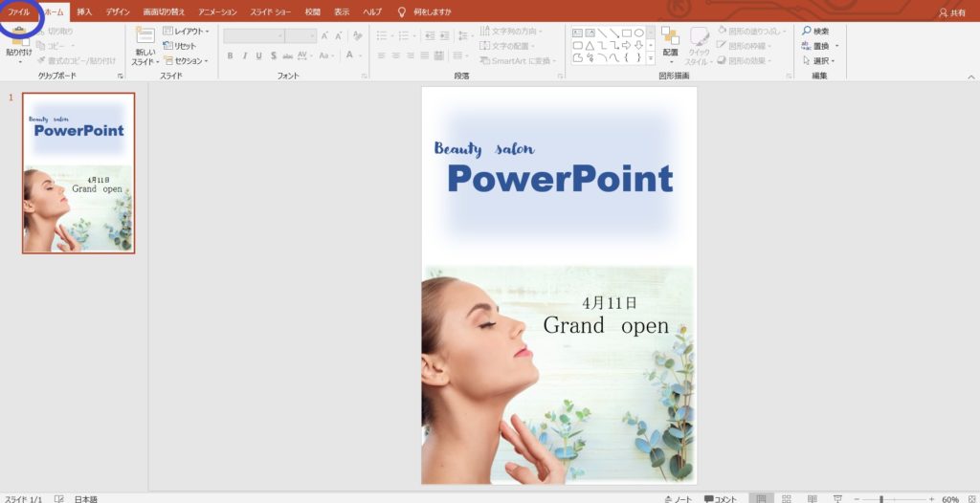Toggle Strikethrough (abc) formatting
The image size is (980, 503).
click(288, 55)
